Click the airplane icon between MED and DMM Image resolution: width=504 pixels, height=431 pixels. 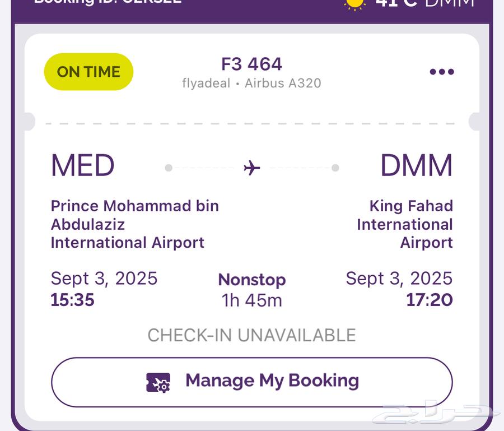tap(251, 166)
